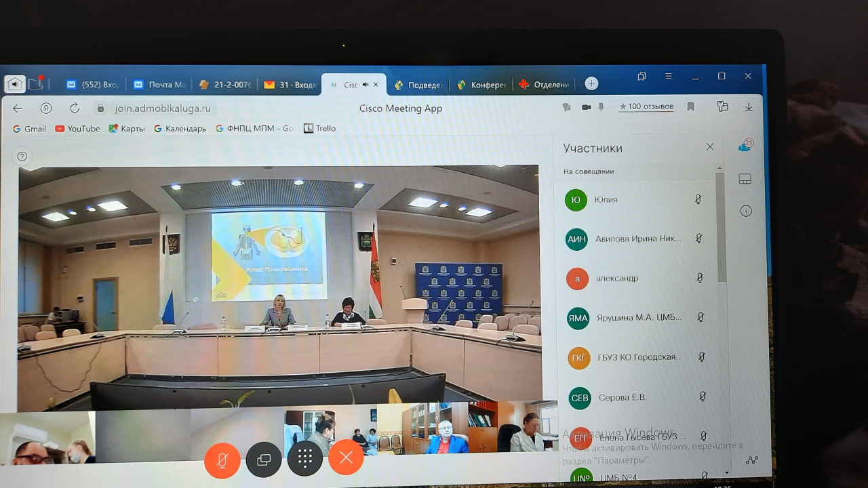Select participant Ярушина М.А. ЦМБ
Image resolution: width=868 pixels, height=488 pixels.
[x=639, y=318]
